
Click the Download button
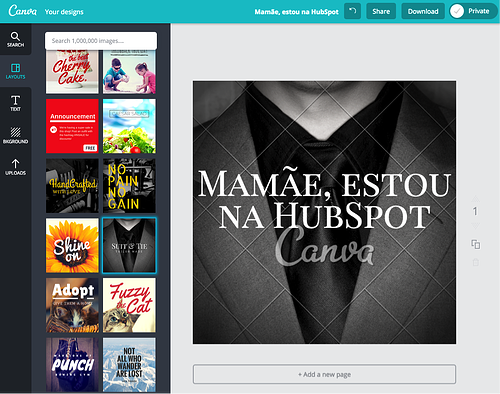point(423,11)
